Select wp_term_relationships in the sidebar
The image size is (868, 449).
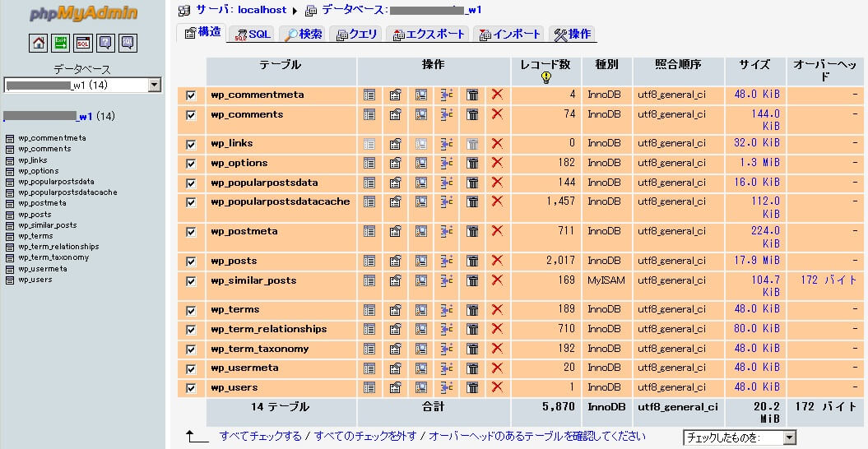coord(58,247)
